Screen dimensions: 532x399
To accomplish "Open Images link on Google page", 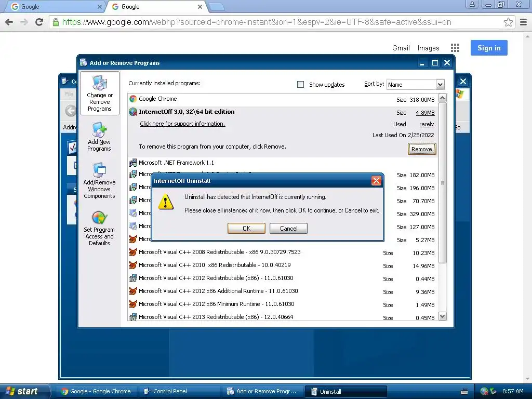I will click(428, 48).
